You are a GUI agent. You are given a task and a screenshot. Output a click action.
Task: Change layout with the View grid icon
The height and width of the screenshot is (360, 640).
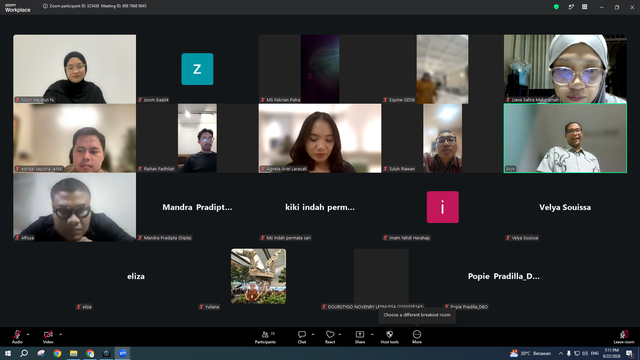(584, 7)
